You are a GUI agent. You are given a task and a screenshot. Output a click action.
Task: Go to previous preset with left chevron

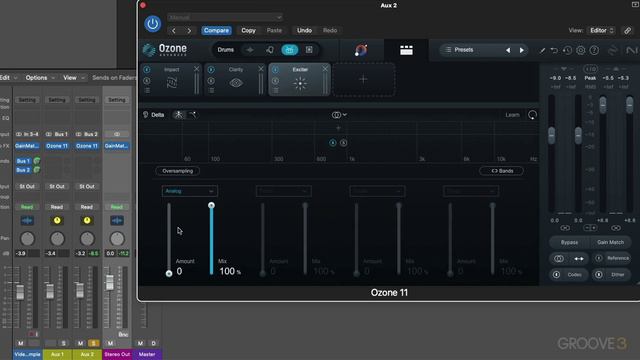[174, 31]
